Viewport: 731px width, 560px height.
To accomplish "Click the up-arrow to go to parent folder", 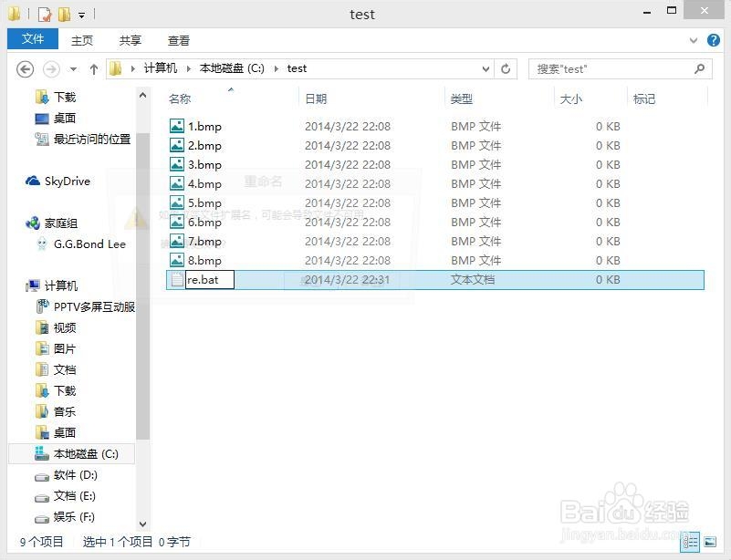I will [x=94, y=68].
